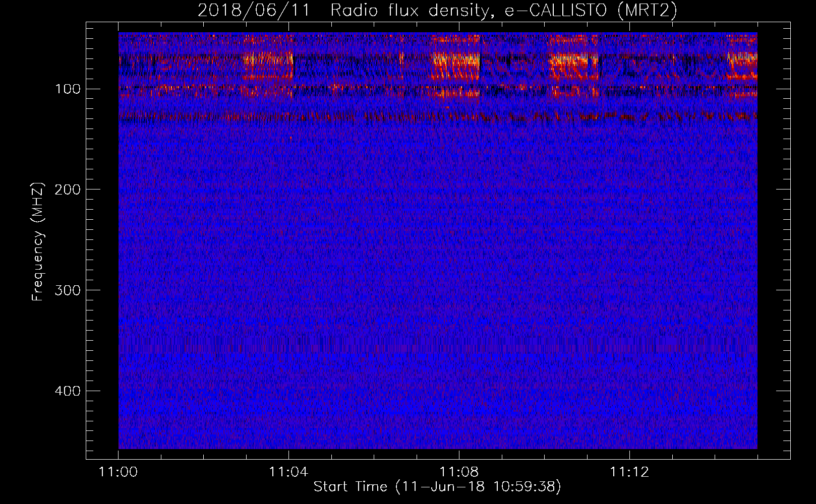
Task: Click the 'Frequency (MHZ)' axis label
Action: point(38,241)
